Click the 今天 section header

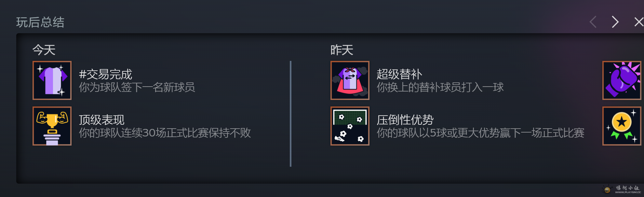44,50
